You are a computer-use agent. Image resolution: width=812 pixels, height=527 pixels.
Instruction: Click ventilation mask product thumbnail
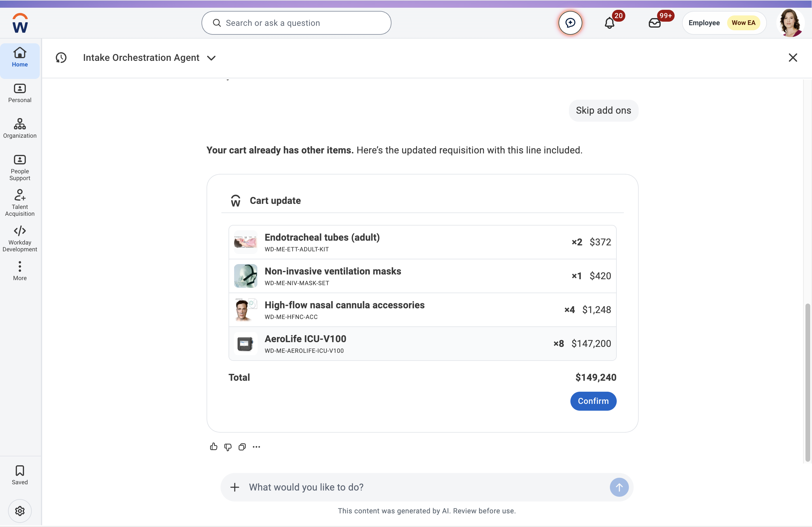point(245,276)
